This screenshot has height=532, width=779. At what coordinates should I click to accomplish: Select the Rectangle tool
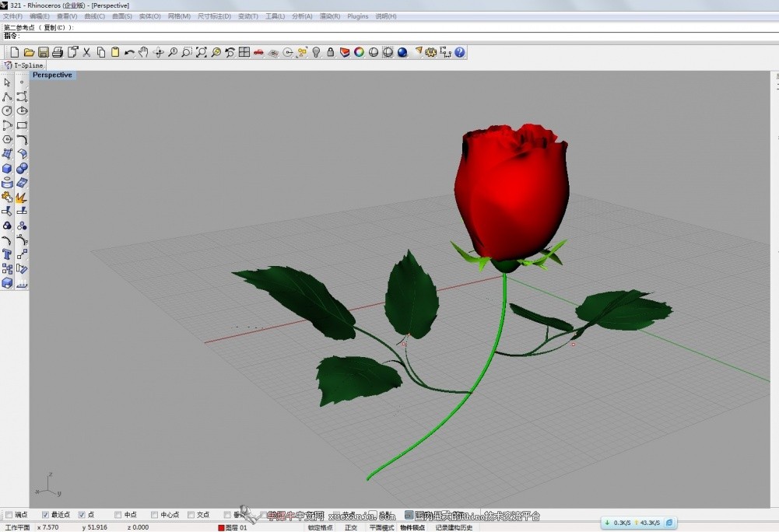click(22, 125)
